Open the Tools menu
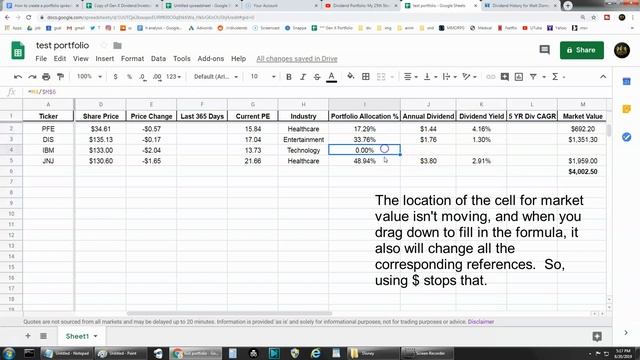Viewport: 640px width, 360px height. (182, 59)
